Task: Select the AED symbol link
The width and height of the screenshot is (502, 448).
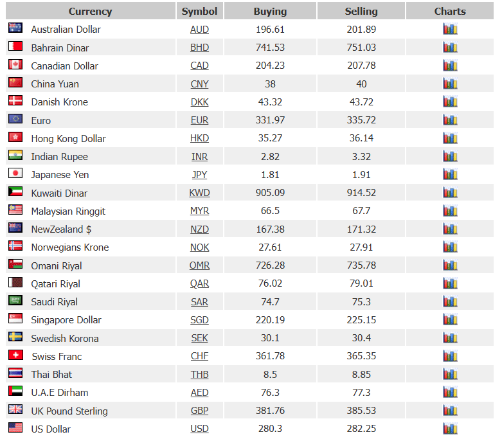Action: (199, 393)
